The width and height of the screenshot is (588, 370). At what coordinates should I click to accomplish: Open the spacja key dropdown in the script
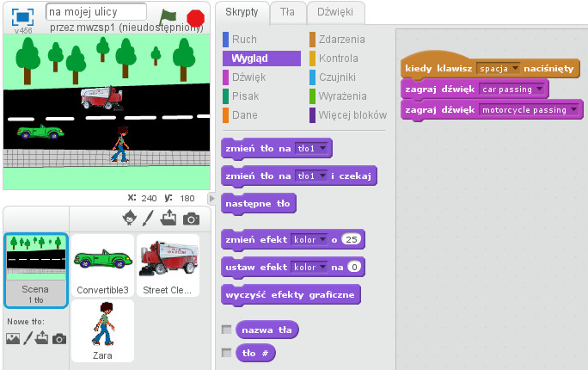pos(498,68)
